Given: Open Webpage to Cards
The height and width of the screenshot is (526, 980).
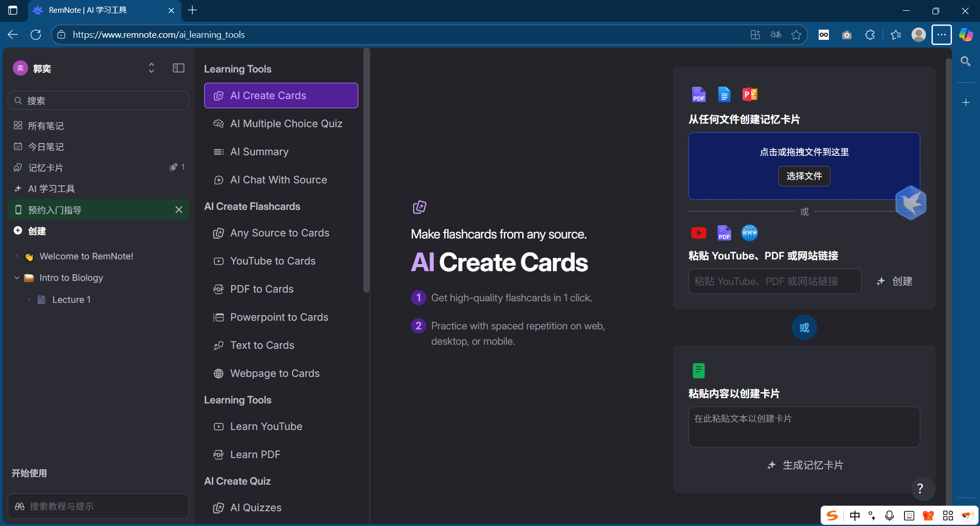Looking at the screenshot, I should click(x=281, y=373).
